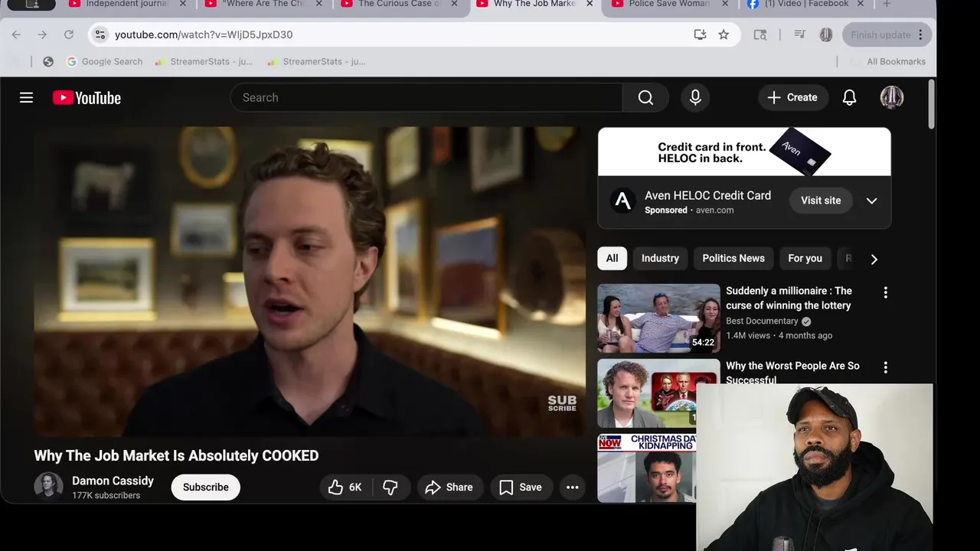Go forward in the browser
This screenshot has width=980, height=551.
click(42, 34)
